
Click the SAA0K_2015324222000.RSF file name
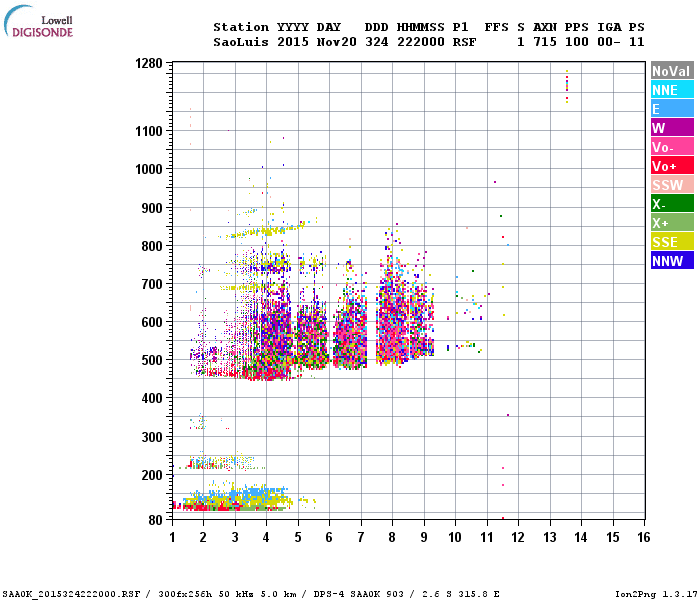coord(72,594)
